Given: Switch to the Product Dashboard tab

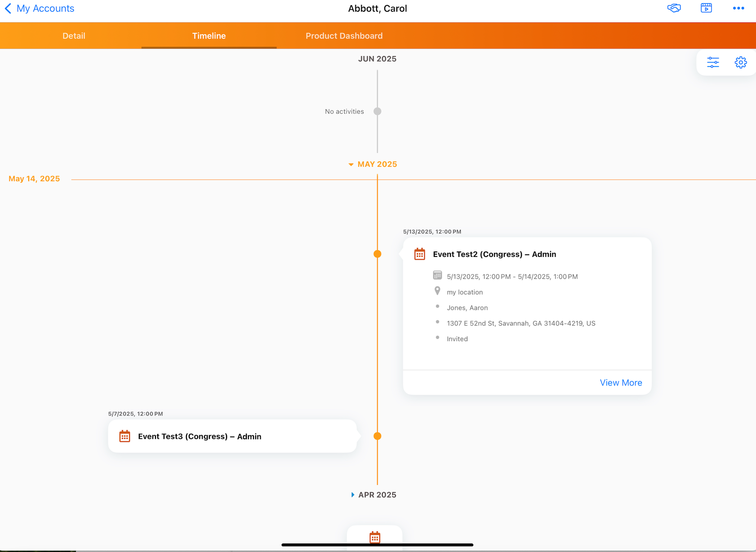Looking at the screenshot, I should pyautogui.click(x=344, y=36).
